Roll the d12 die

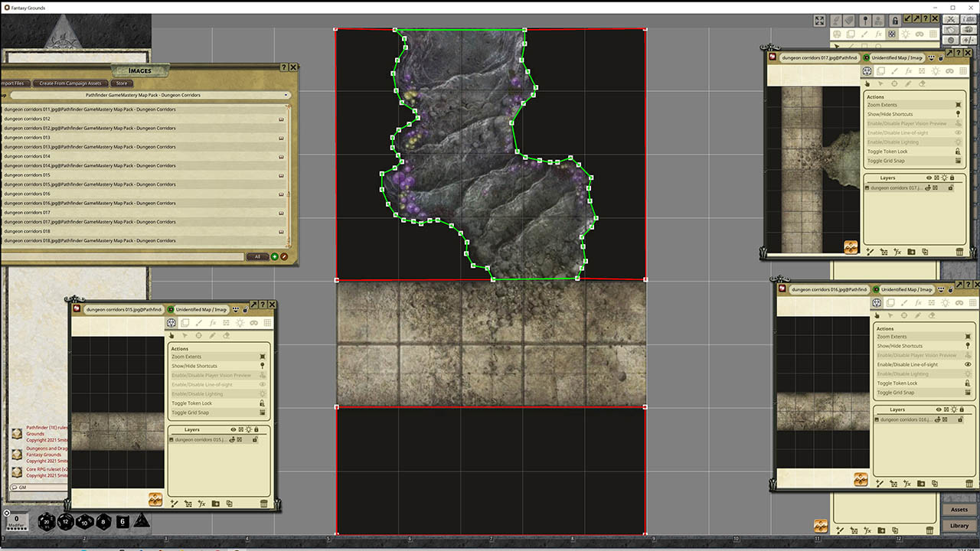pyautogui.click(x=66, y=522)
